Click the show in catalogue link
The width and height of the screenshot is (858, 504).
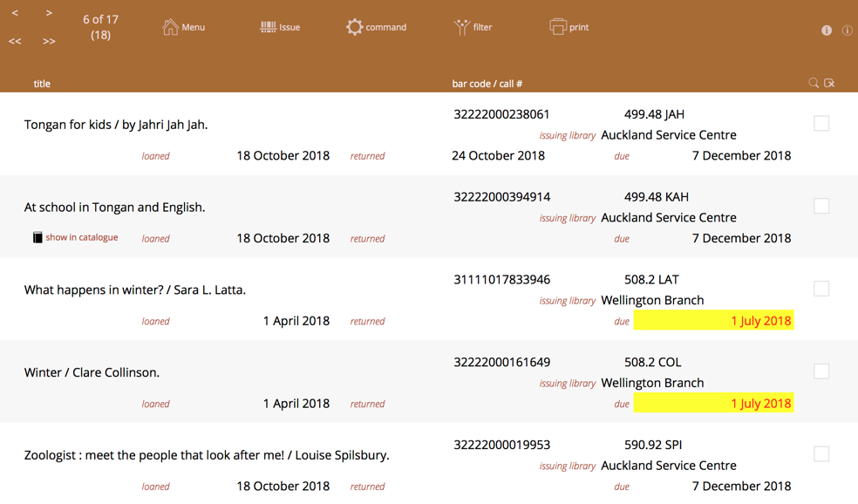[81, 237]
